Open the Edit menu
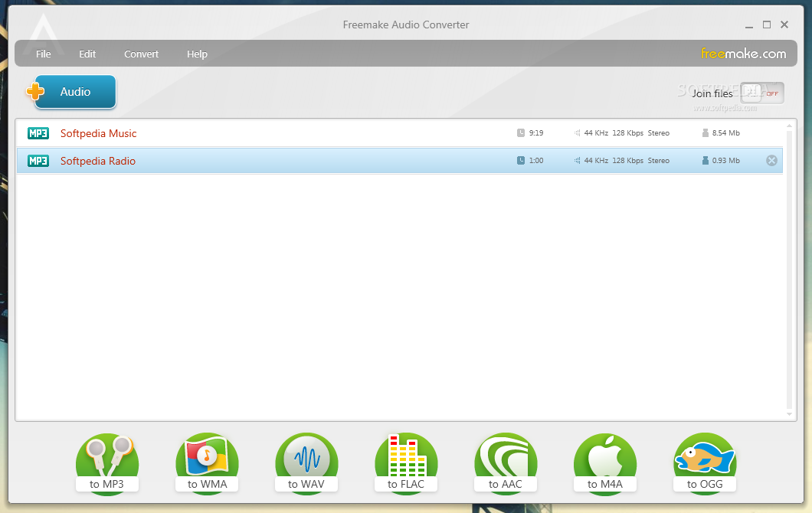812x513 pixels. pyautogui.click(x=87, y=54)
